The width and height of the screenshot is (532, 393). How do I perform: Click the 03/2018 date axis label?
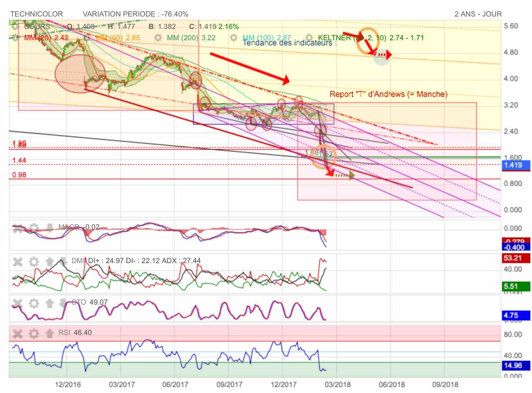[x=338, y=384]
